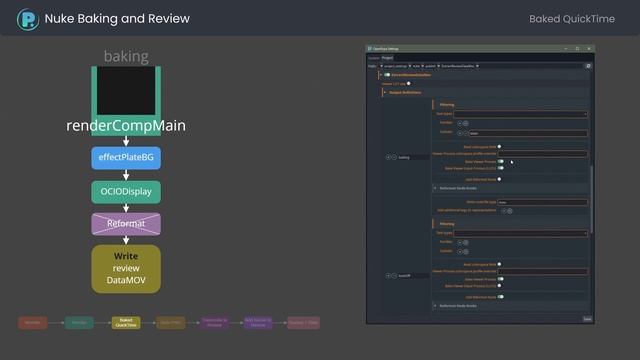Click Subsets plus button in the profile below baking
Screen dimensions: 640x360
(460, 252)
